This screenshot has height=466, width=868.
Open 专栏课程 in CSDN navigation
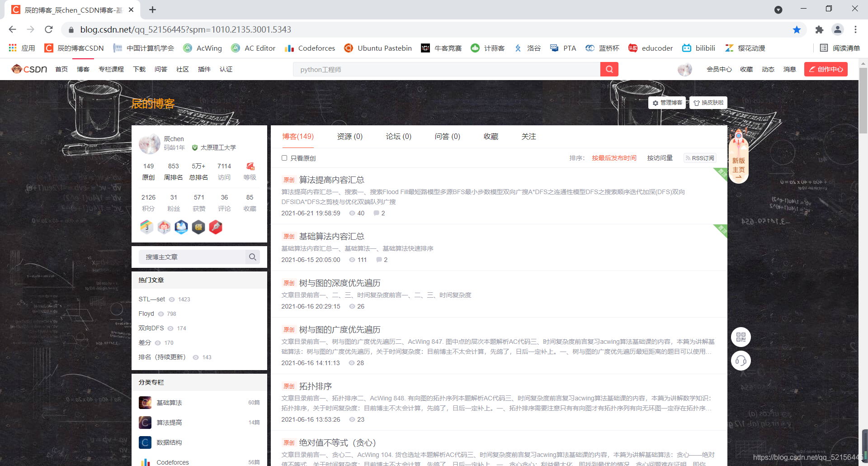[x=111, y=69]
